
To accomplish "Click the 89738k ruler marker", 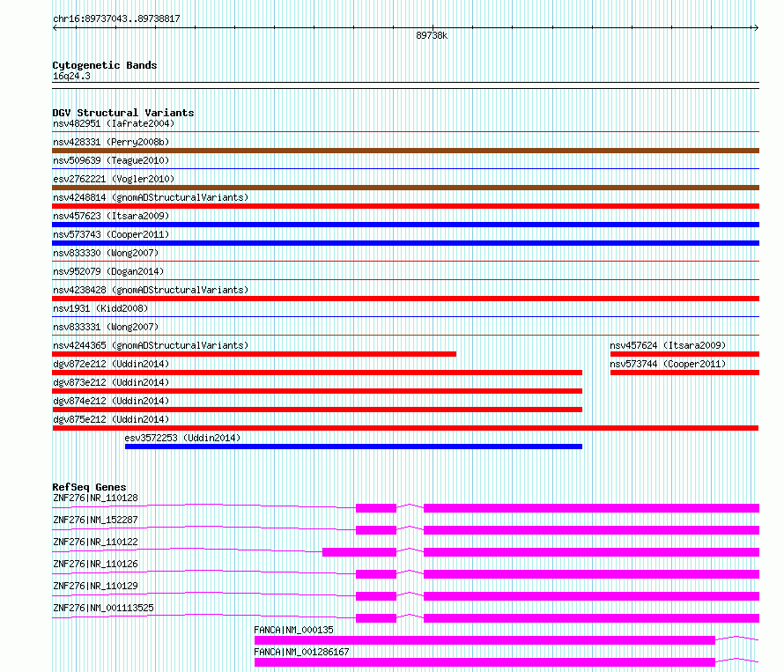I will [x=432, y=35].
